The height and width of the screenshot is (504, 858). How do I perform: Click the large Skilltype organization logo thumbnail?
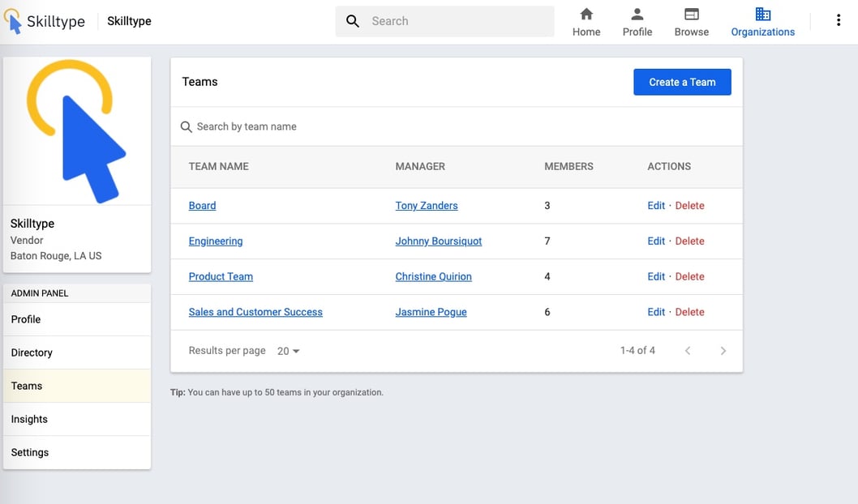[x=77, y=130]
